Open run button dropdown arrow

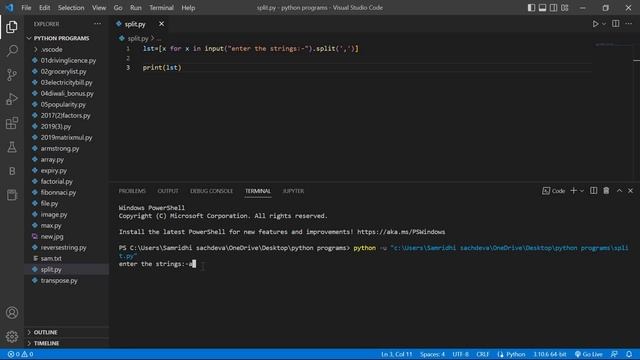pos(604,24)
